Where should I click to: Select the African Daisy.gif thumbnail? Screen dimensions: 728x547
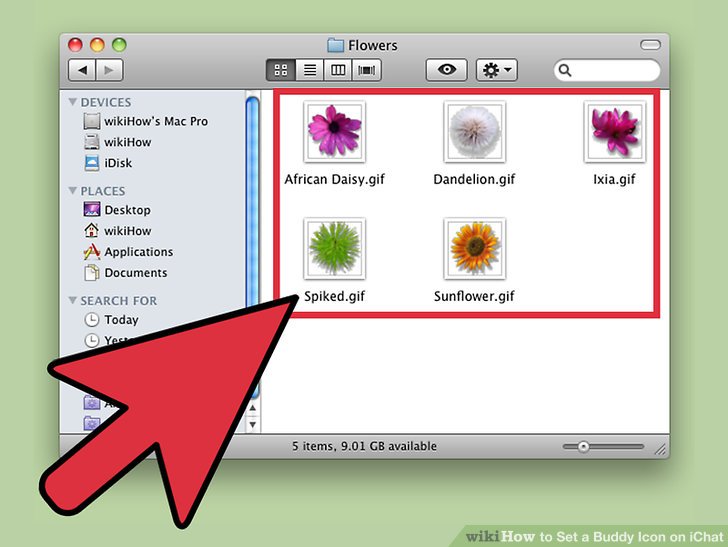point(334,131)
